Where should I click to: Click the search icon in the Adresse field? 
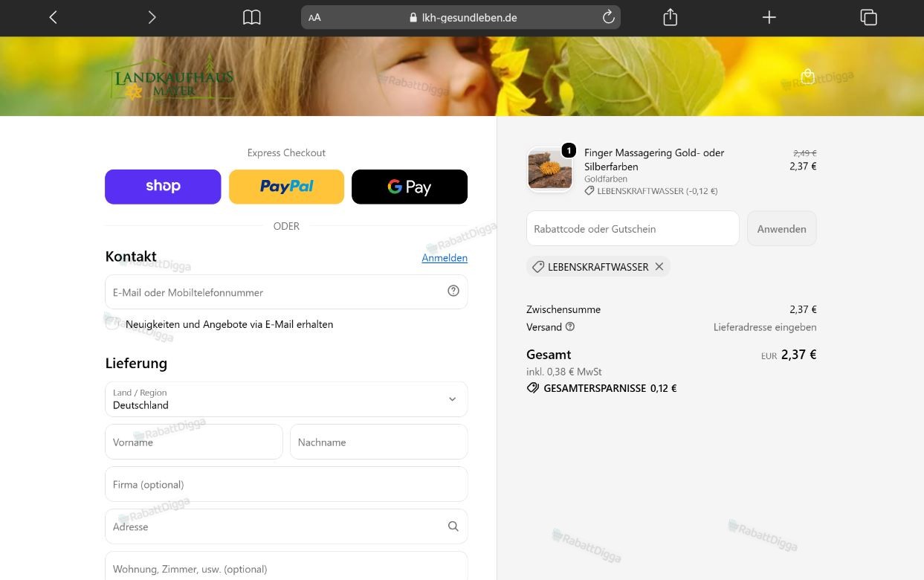[453, 526]
